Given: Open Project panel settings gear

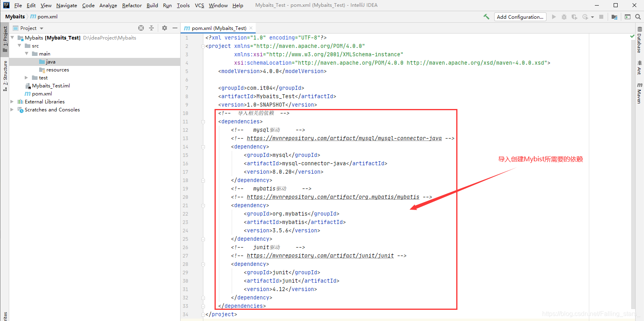Looking at the screenshot, I should coord(165,28).
